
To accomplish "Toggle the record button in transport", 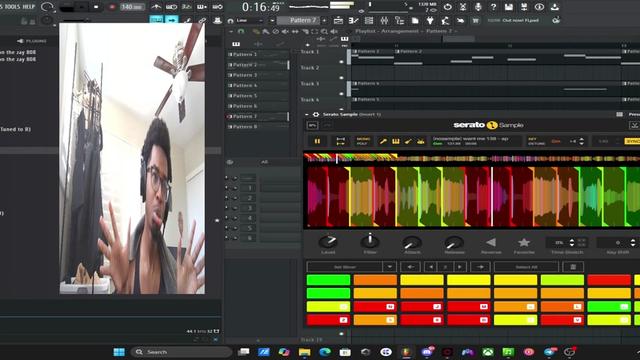I will tap(111, 7).
